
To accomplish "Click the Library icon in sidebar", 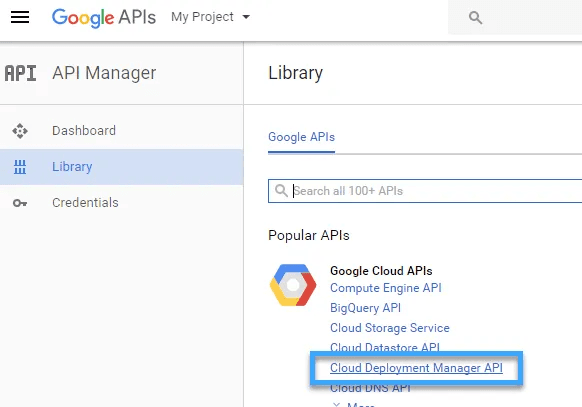I will (20, 167).
